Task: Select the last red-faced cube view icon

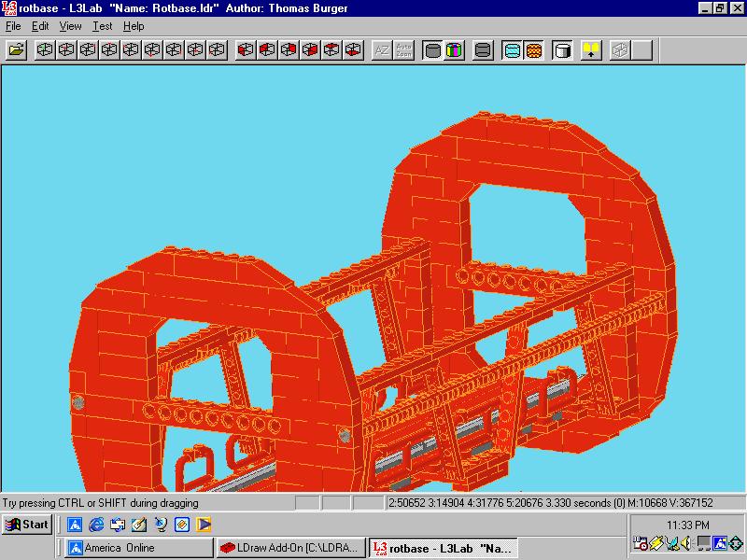Action: [353, 50]
